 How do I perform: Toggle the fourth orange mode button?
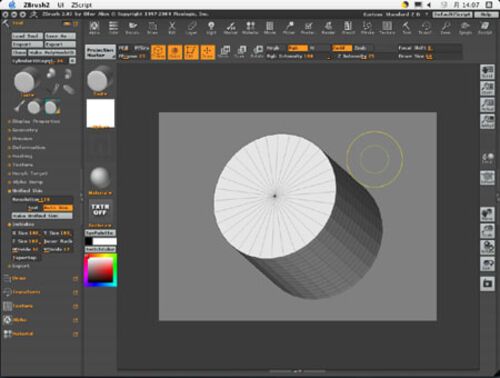(207, 52)
